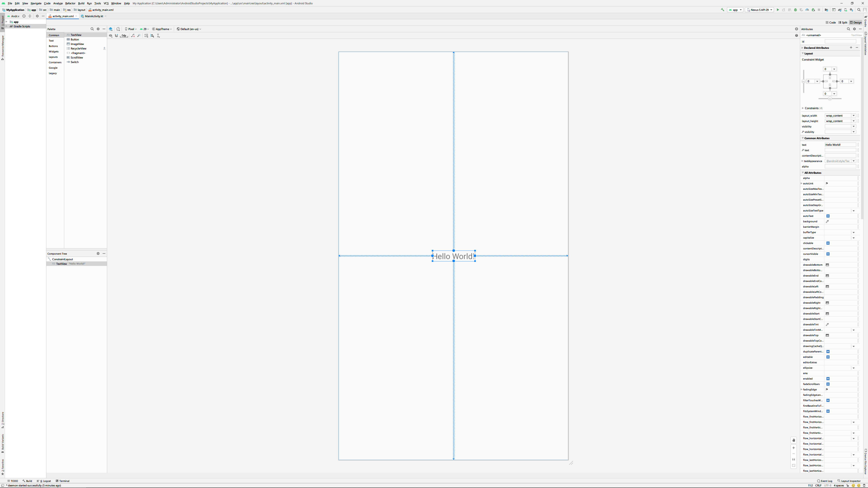This screenshot has width=868, height=488.
Task: Run the app with green play button
Action: click(778, 10)
